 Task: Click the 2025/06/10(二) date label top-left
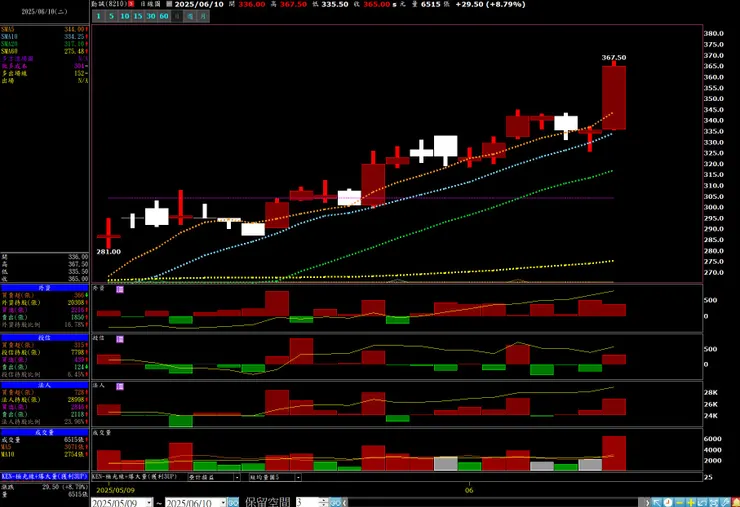(44, 11)
